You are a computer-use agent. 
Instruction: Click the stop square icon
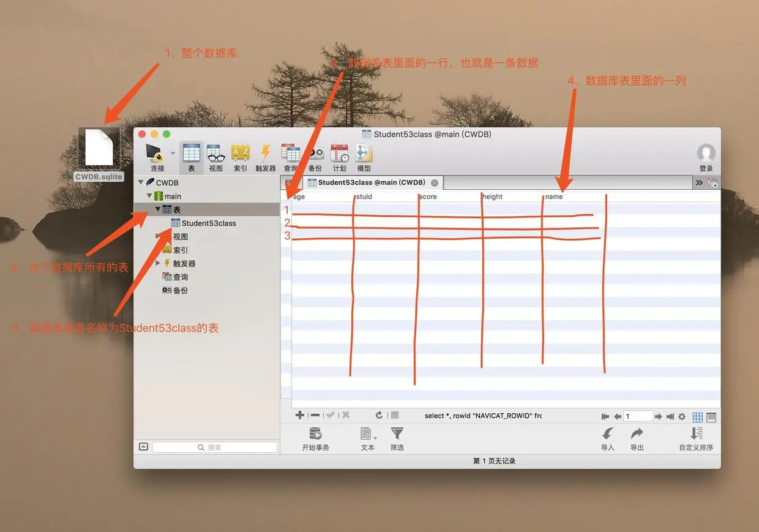(x=395, y=415)
